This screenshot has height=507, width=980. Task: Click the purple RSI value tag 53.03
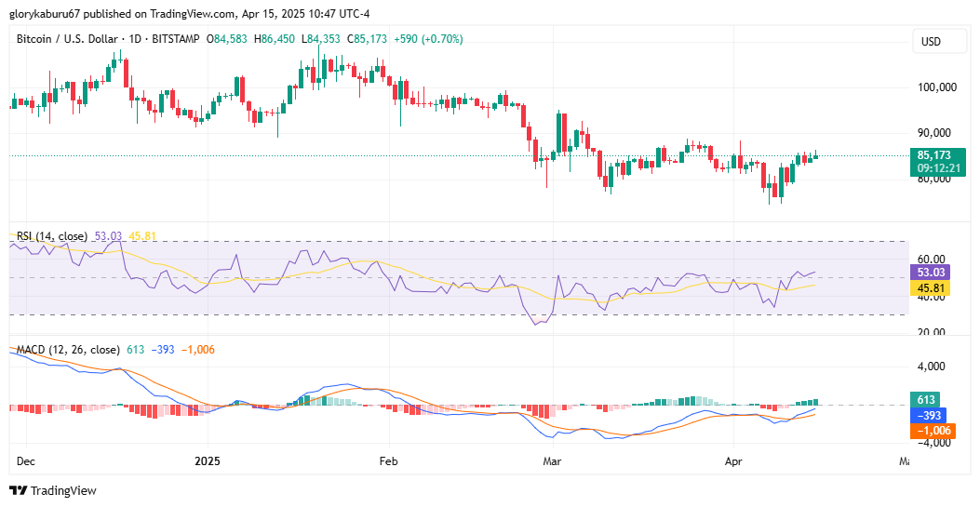tap(931, 273)
